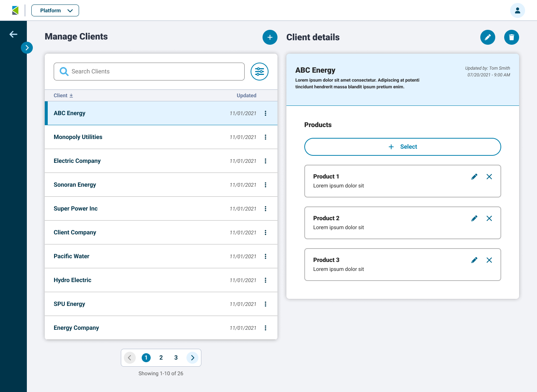Click the add new client plus button
Image resolution: width=537 pixels, height=392 pixels.
pyautogui.click(x=270, y=37)
